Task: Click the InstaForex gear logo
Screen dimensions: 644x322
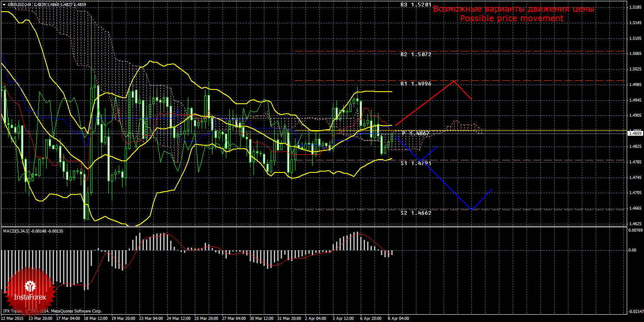Action: coord(30,286)
